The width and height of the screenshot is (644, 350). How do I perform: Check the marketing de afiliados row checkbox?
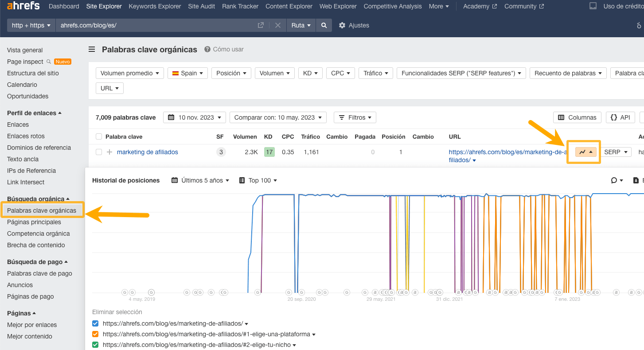98,152
